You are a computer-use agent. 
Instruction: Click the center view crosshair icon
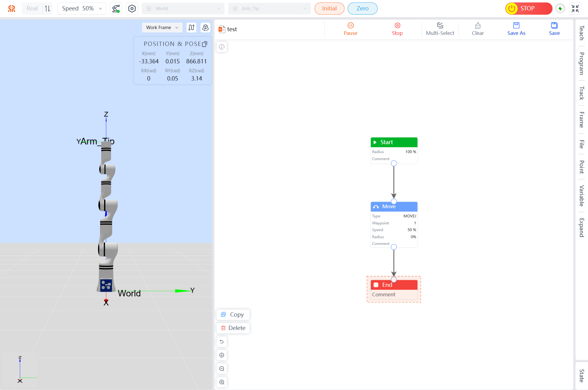[x=222, y=355]
